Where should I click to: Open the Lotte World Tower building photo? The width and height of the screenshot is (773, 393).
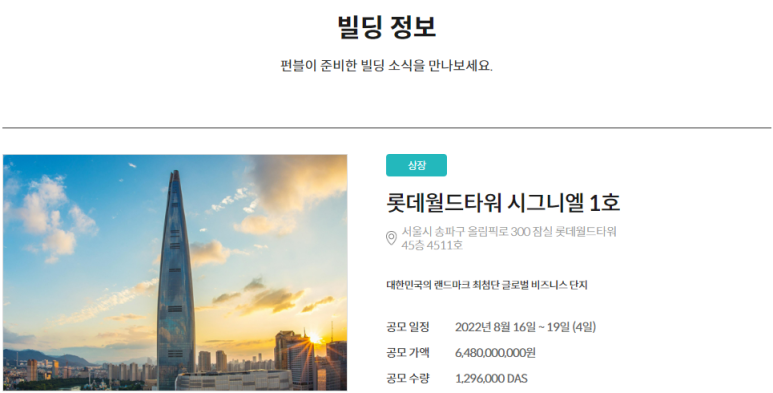pos(175,273)
